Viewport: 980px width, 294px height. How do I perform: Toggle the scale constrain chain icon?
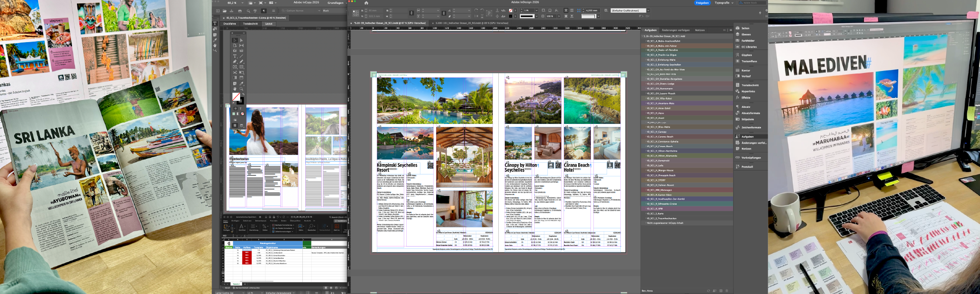point(444,13)
